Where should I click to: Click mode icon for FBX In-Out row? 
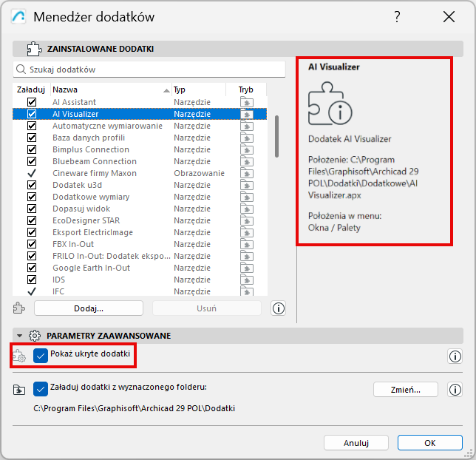click(x=247, y=244)
